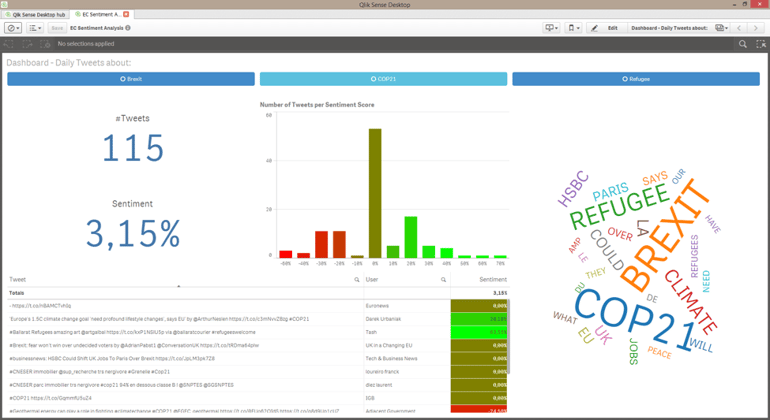
Task: Click the Tech & Business News cell
Action: coord(407,359)
